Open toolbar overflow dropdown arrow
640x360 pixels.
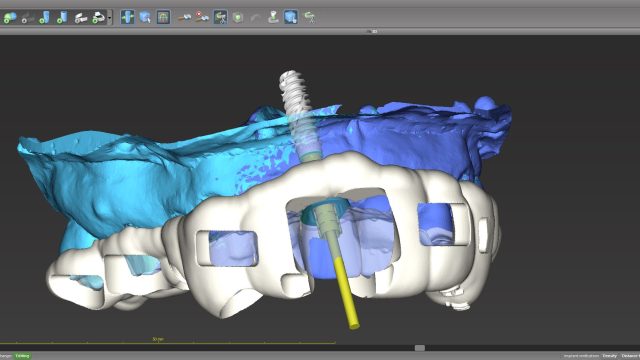(x=110, y=18)
